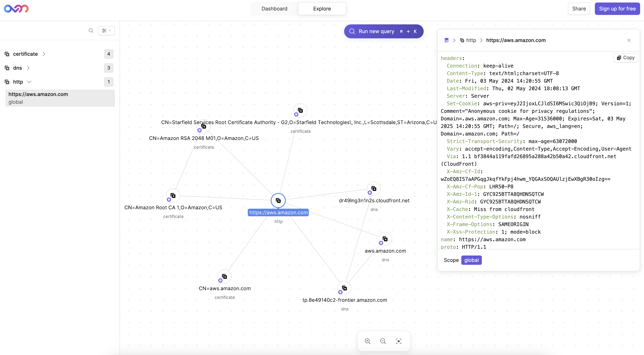Click the http category icon in sidebar
The width and height of the screenshot is (644, 355).
(x=7, y=82)
